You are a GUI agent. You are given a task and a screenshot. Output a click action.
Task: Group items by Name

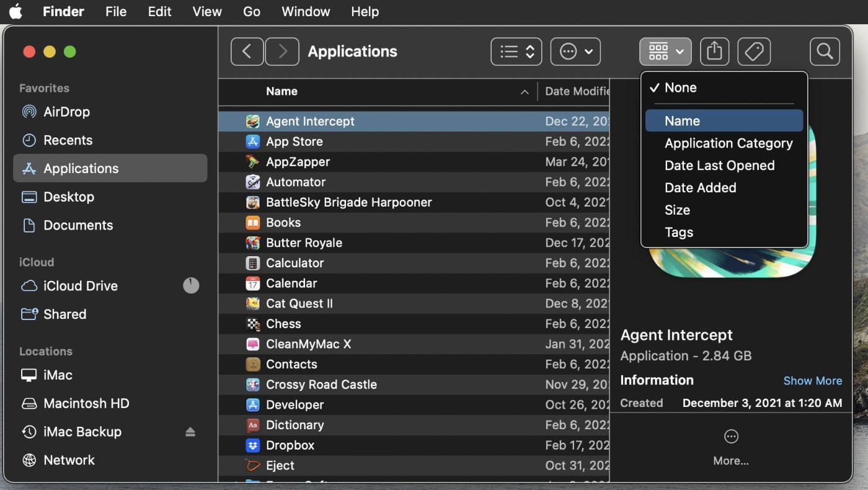(x=724, y=121)
